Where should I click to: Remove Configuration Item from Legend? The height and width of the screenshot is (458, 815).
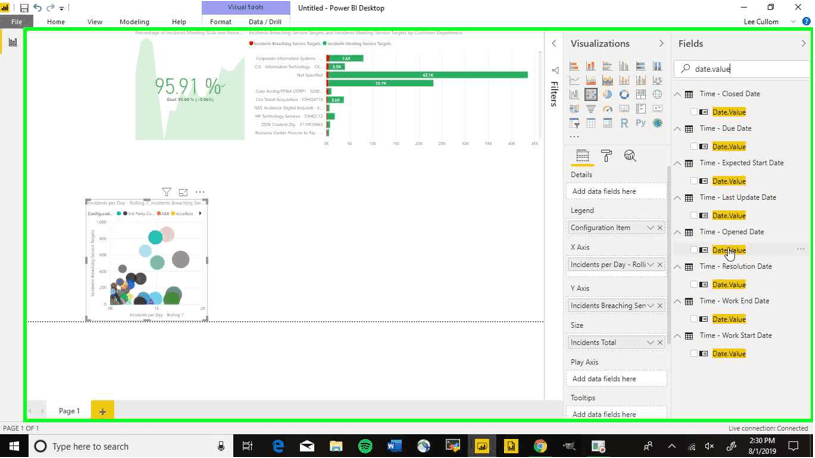[660, 228]
